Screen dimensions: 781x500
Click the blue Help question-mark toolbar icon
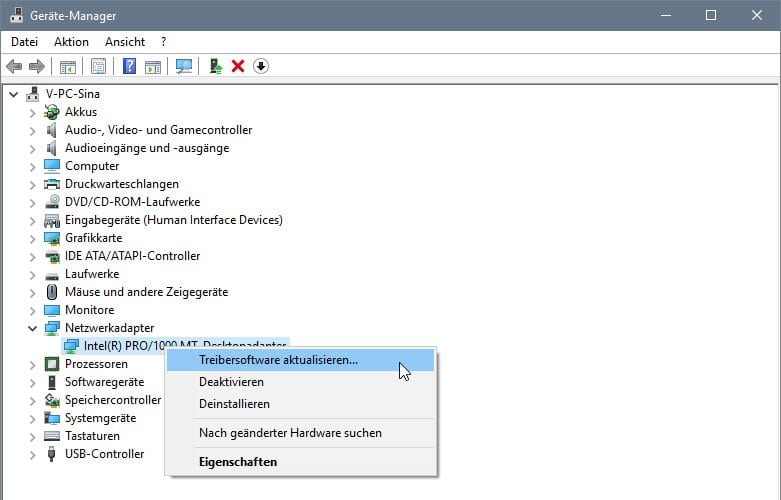[x=130, y=66]
